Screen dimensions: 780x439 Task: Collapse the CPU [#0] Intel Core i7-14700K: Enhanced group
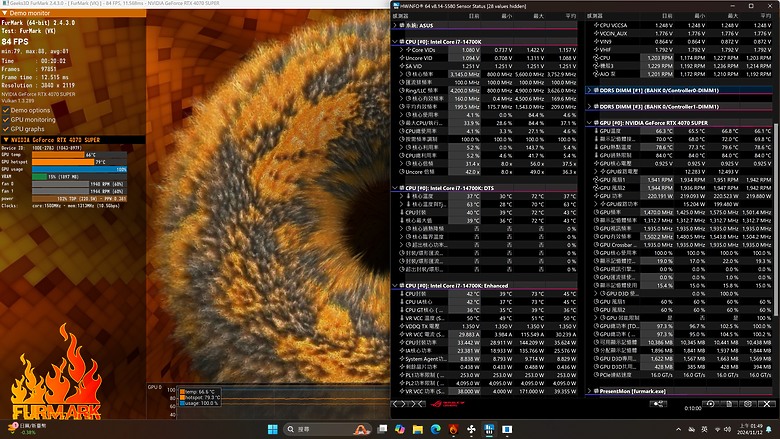[x=395, y=285]
